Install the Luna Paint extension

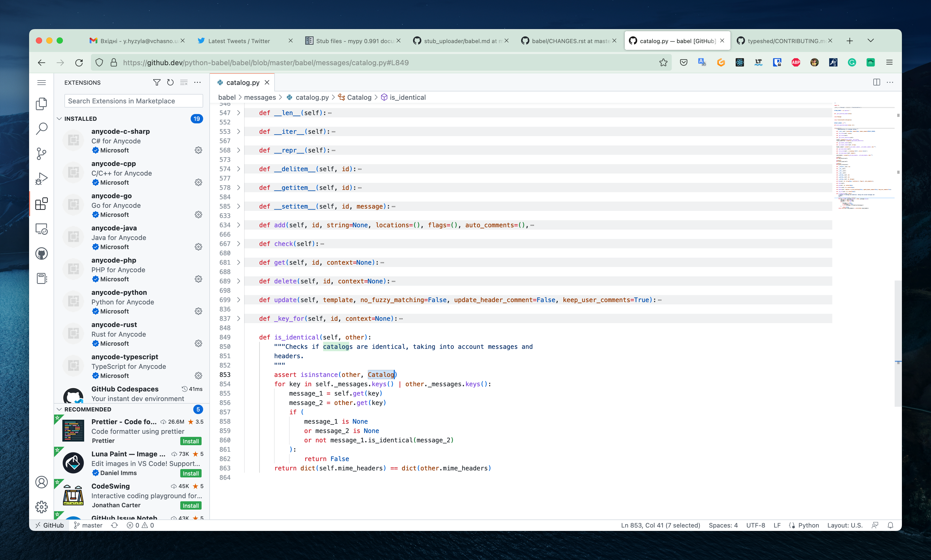pos(191,473)
